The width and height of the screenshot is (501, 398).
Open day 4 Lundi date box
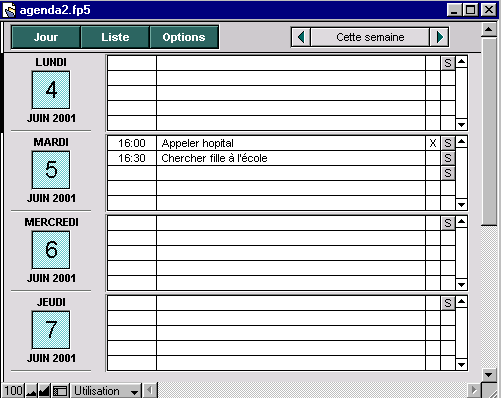[x=51, y=90]
